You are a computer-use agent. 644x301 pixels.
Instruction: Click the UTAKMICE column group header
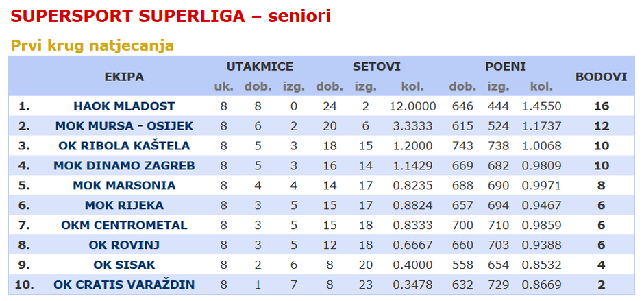pos(260,67)
